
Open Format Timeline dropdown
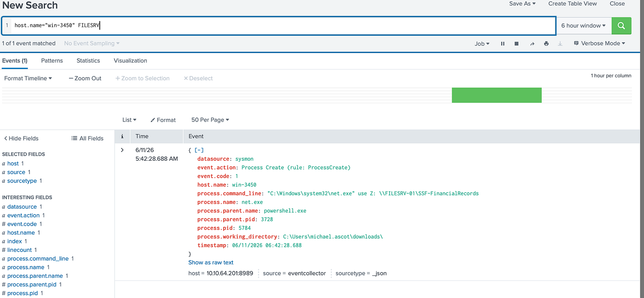(28, 78)
